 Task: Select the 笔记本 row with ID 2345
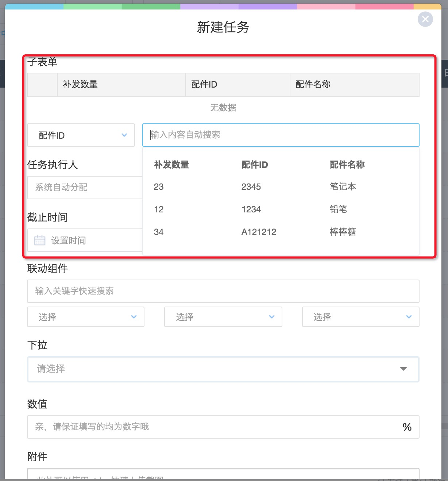280,187
